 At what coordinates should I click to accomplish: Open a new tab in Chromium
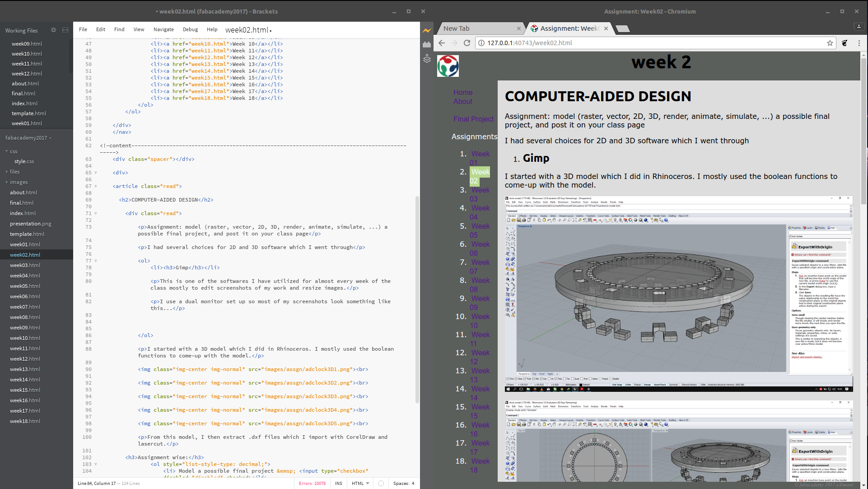coord(623,28)
